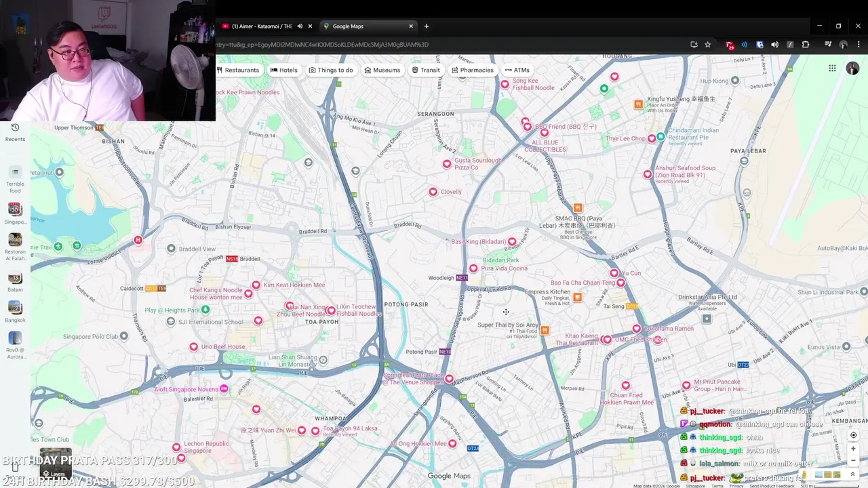The image size is (868, 488).
Task: Open the Google apps grid
Action: pos(832,68)
